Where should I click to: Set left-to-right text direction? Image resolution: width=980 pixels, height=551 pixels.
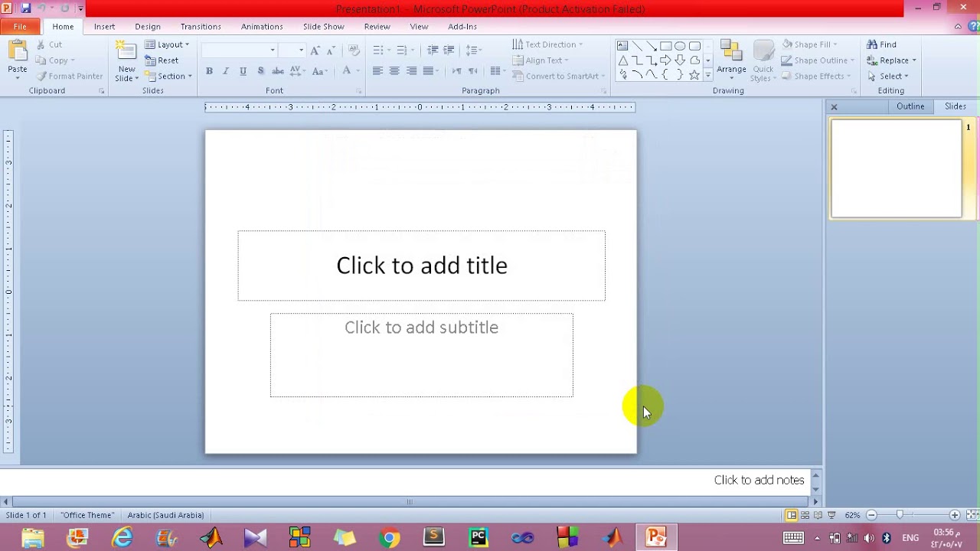(457, 71)
